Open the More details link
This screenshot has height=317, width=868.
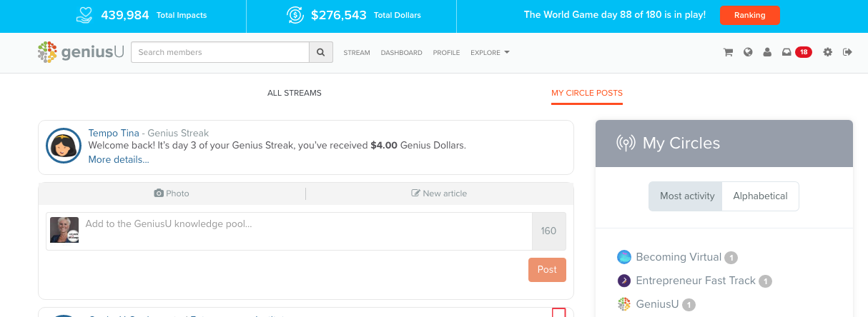point(119,159)
